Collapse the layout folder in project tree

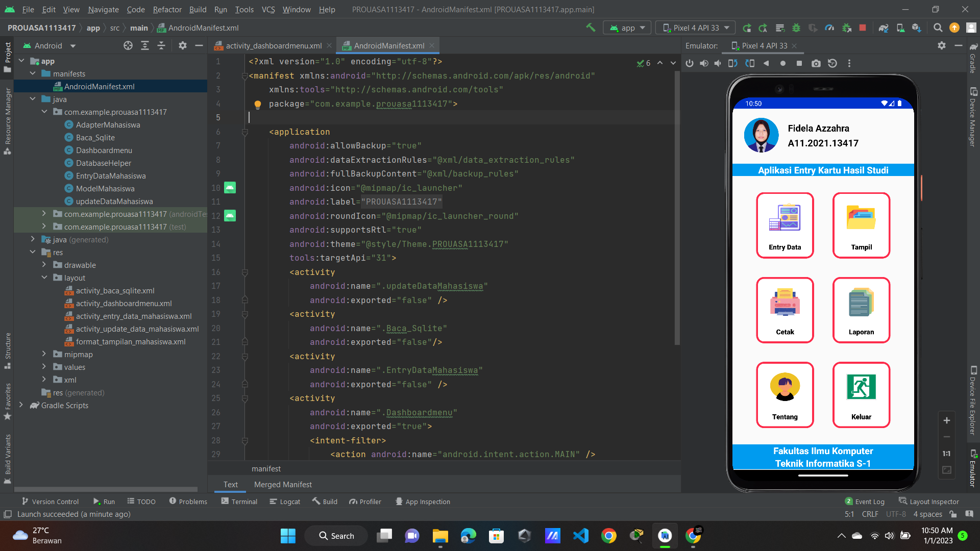pyautogui.click(x=45, y=278)
